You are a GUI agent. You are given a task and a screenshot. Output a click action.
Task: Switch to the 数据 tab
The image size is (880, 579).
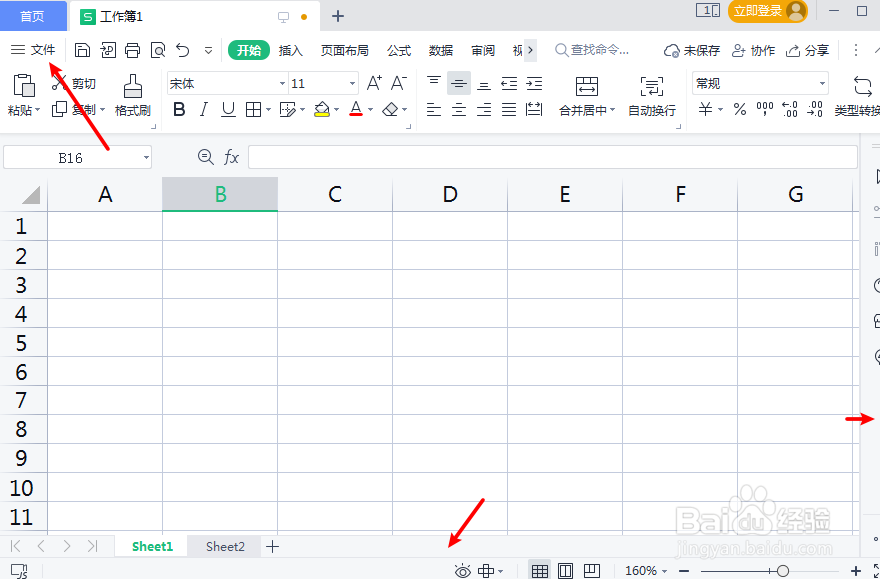click(441, 50)
